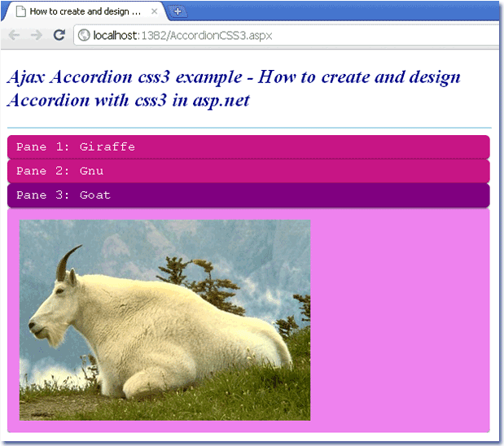This screenshot has width=504, height=446.
Task: Click the globe site info icon
Action: (x=84, y=35)
